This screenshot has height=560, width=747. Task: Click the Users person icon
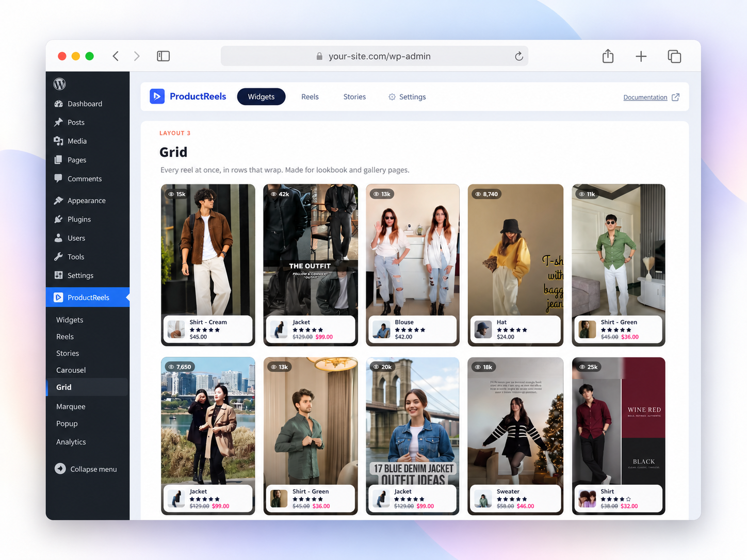coord(59,238)
